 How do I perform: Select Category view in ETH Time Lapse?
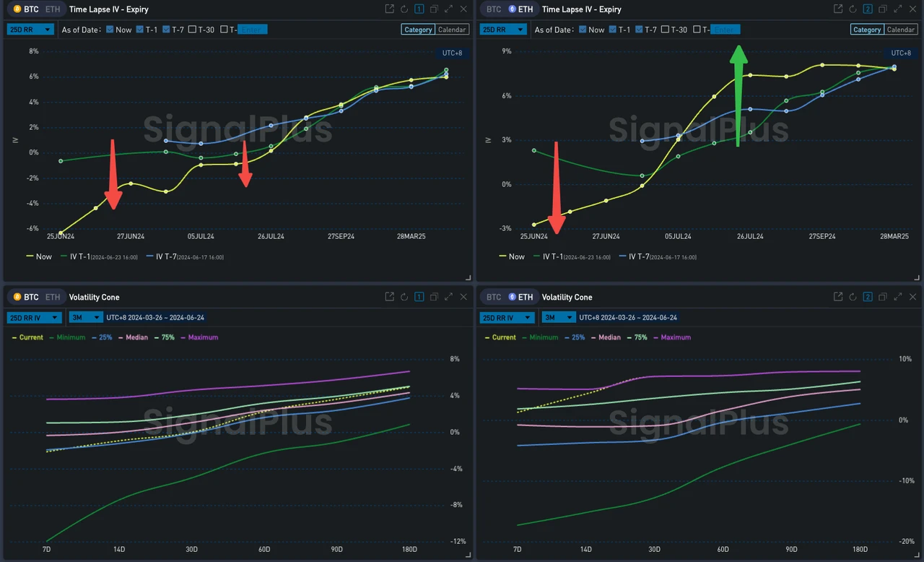(x=866, y=30)
